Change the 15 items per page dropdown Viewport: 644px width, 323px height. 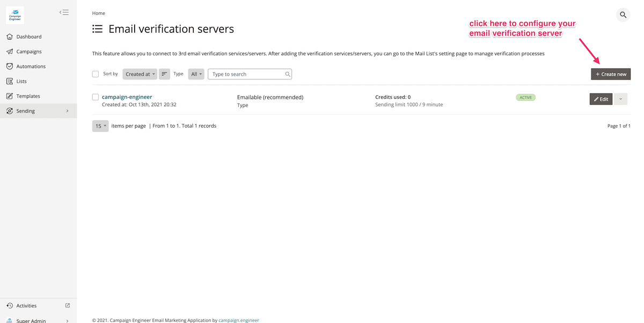(100, 126)
